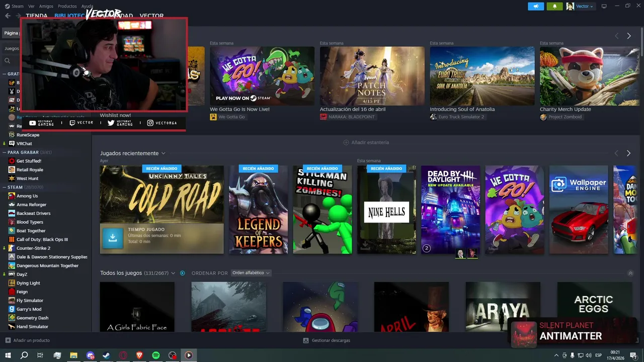Open the Amigos menu
The width and height of the screenshot is (644, 362).
46,6
